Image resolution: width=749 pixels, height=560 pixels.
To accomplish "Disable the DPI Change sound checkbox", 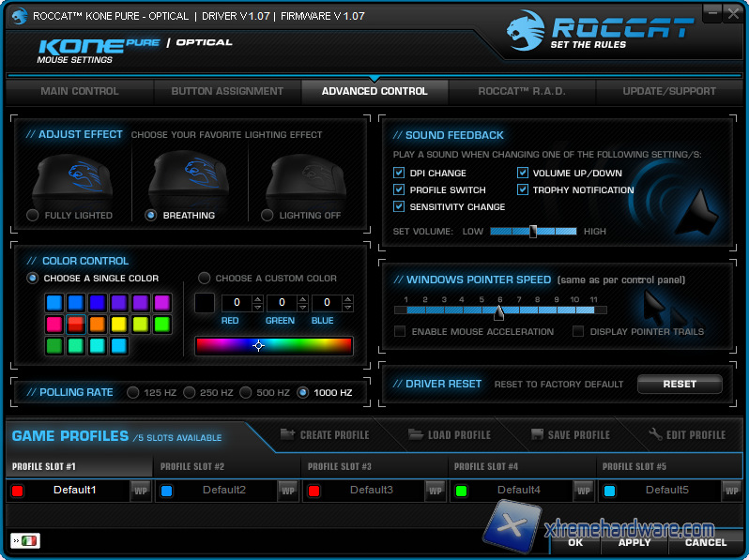I will (400, 174).
